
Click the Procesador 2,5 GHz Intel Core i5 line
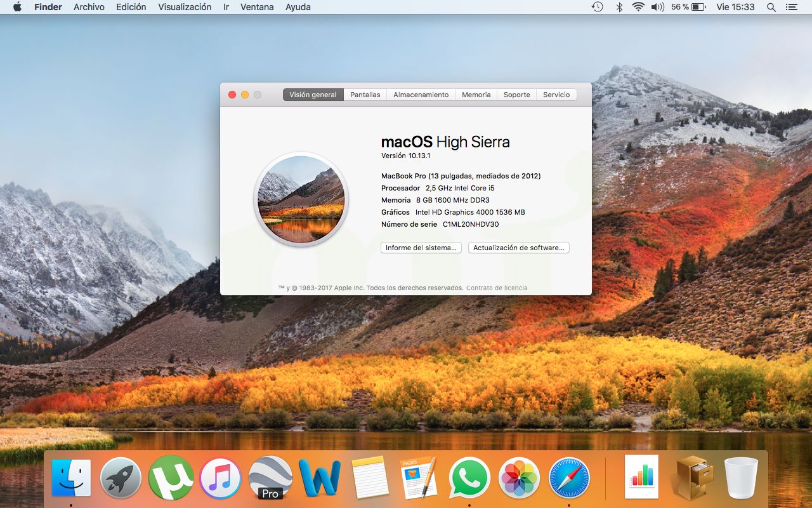point(438,188)
